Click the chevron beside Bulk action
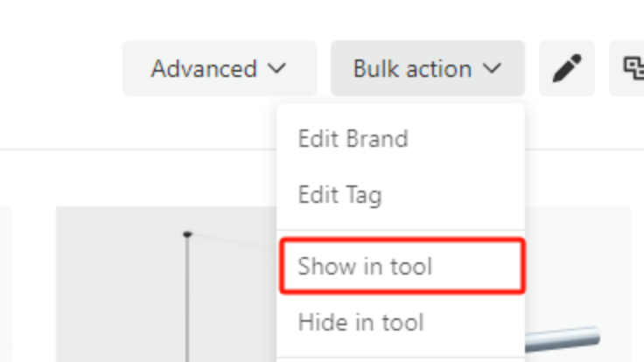Screen dimensions: 644x362 (492, 68)
